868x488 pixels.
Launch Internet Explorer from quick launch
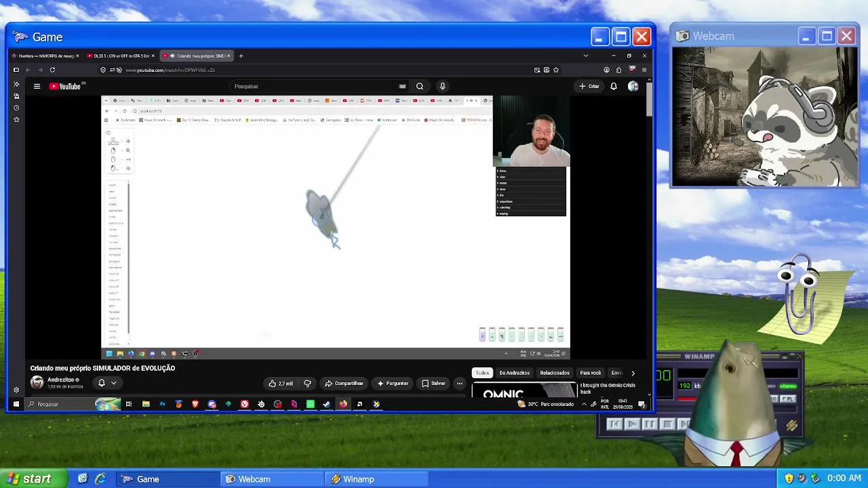pos(100,479)
